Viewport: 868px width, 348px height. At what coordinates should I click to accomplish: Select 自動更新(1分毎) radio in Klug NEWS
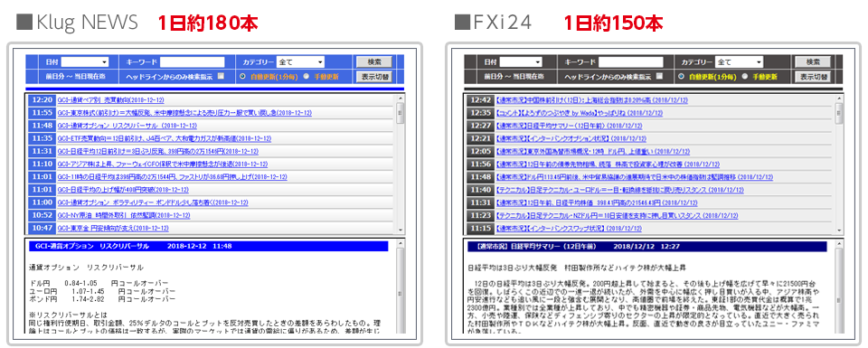point(242,76)
